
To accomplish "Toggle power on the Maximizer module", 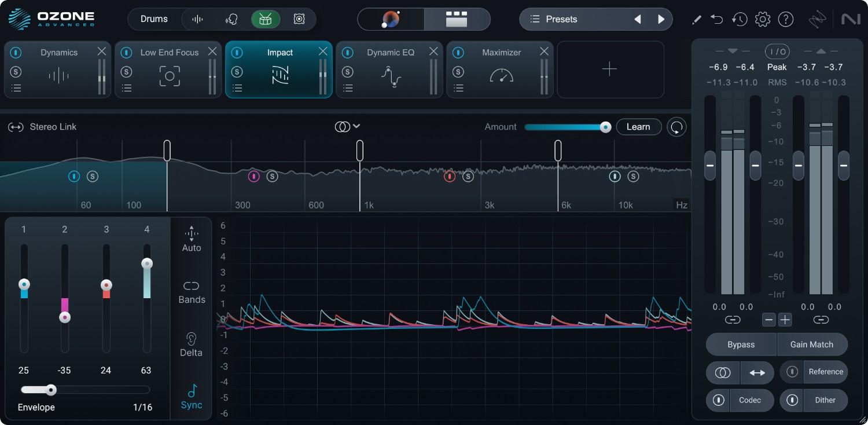I will tap(458, 53).
